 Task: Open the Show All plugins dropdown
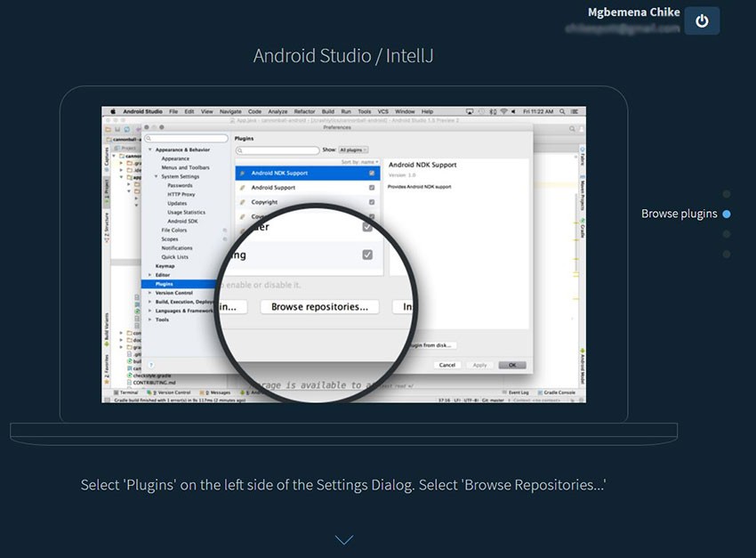tap(353, 150)
